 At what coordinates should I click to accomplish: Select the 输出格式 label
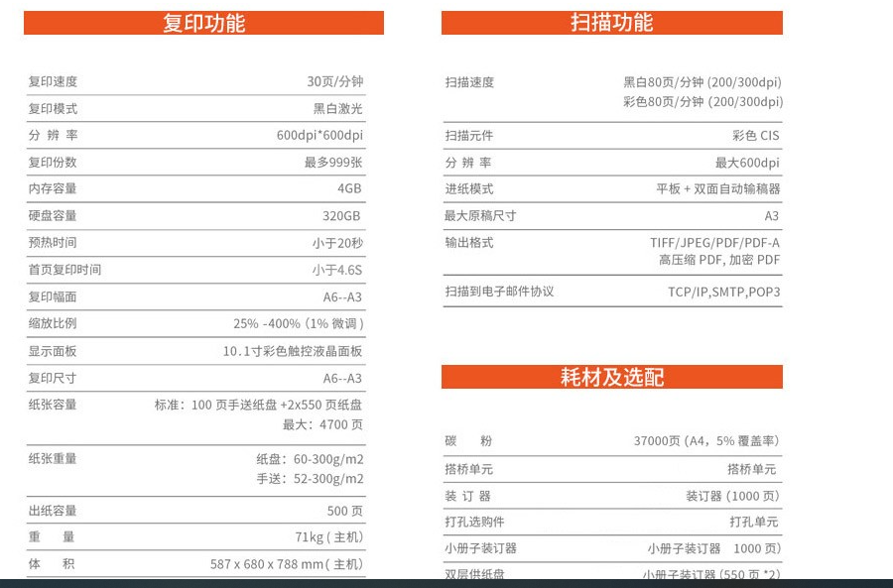pos(470,243)
